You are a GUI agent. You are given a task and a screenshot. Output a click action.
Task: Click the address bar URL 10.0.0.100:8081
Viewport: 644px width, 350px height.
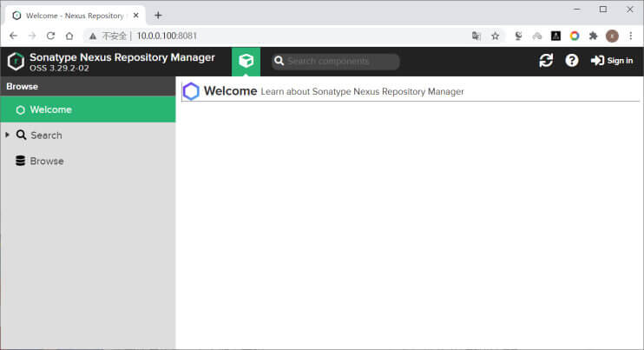167,36
